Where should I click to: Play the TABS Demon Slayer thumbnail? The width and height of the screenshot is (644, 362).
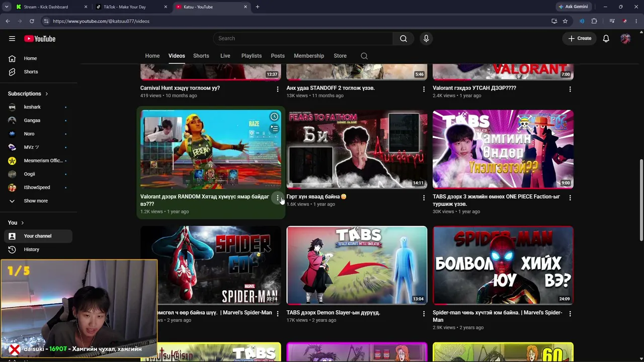click(x=357, y=265)
